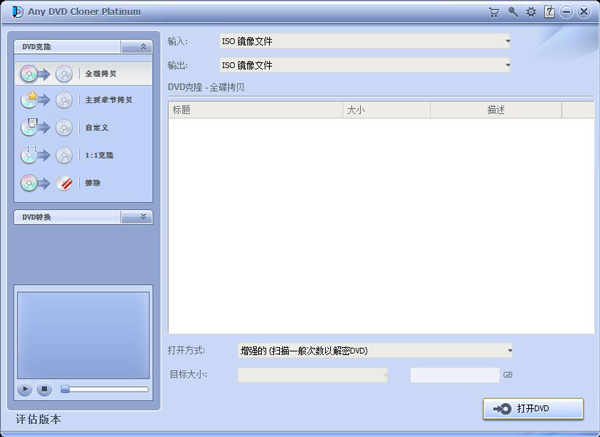
Task: Play the preview video
Action: [25, 390]
